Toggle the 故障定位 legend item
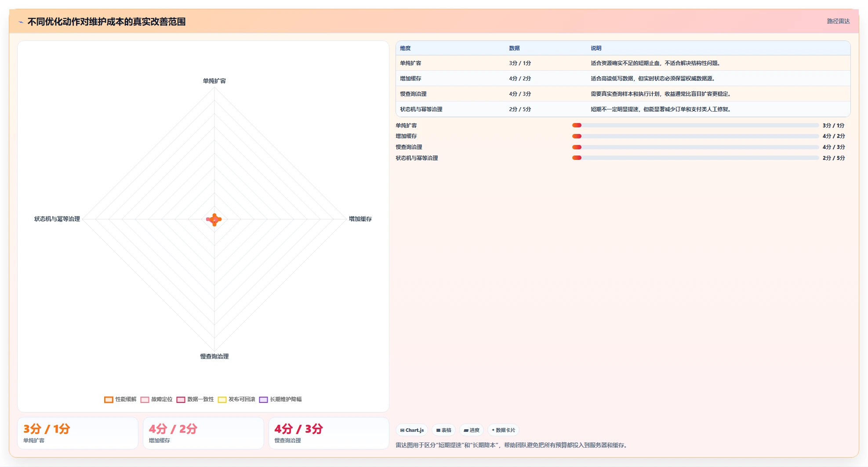The width and height of the screenshot is (868, 467). pos(156,399)
